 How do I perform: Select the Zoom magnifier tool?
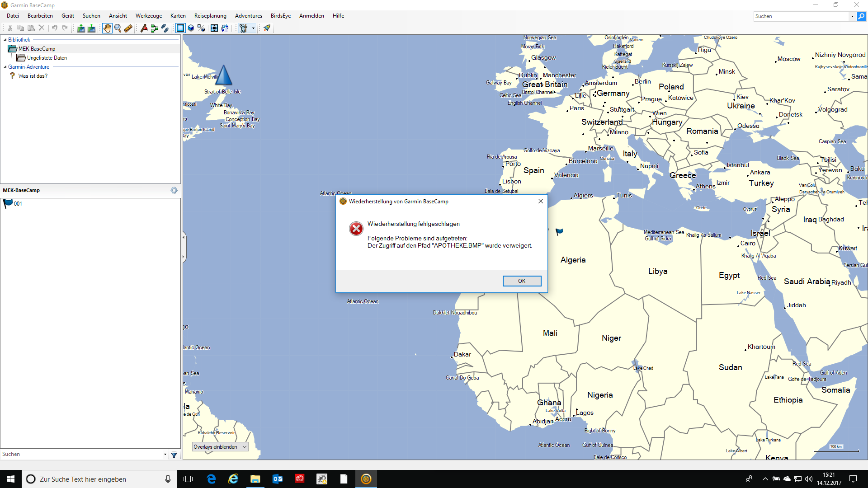(x=118, y=28)
